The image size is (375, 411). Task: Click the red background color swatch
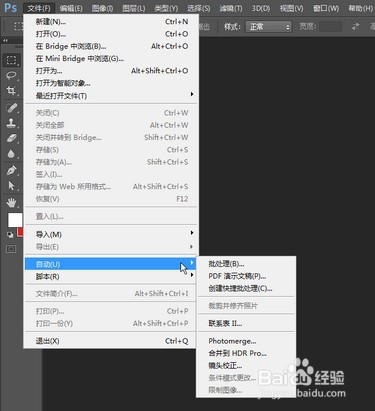point(20,232)
